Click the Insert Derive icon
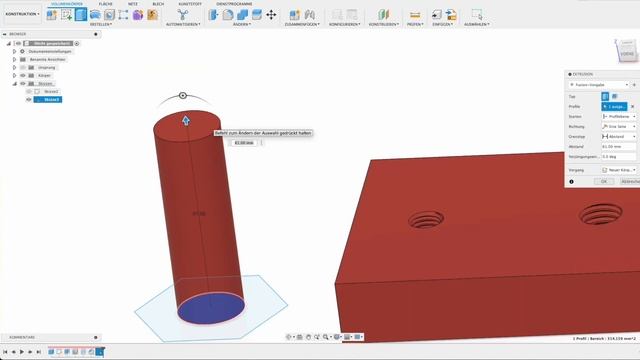The height and width of the screenshot is (360, 640). coord(436,15)
